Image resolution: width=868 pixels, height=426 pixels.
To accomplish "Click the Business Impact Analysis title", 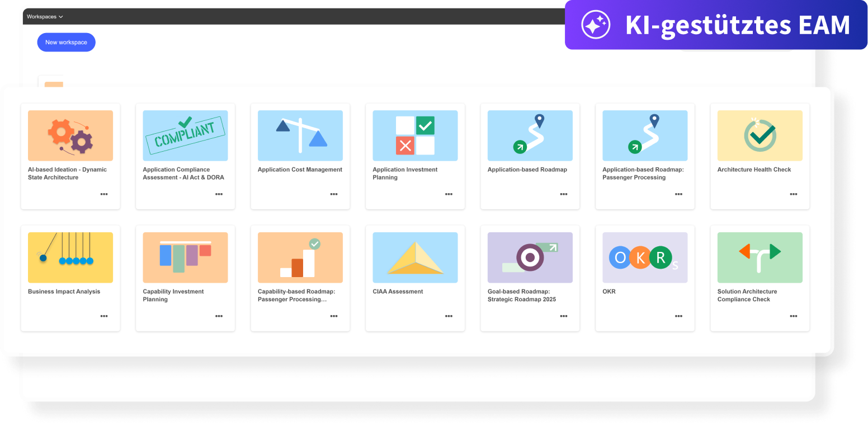I will 64,292.
